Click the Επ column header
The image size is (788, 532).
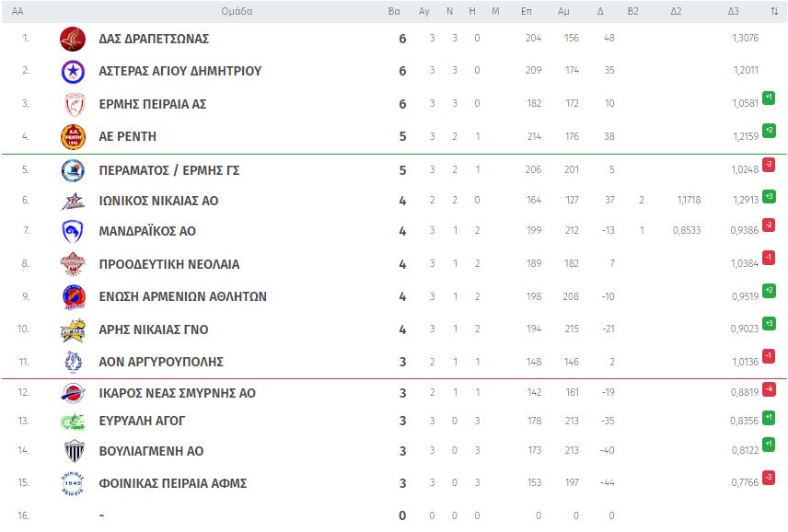tap(527, 11)
